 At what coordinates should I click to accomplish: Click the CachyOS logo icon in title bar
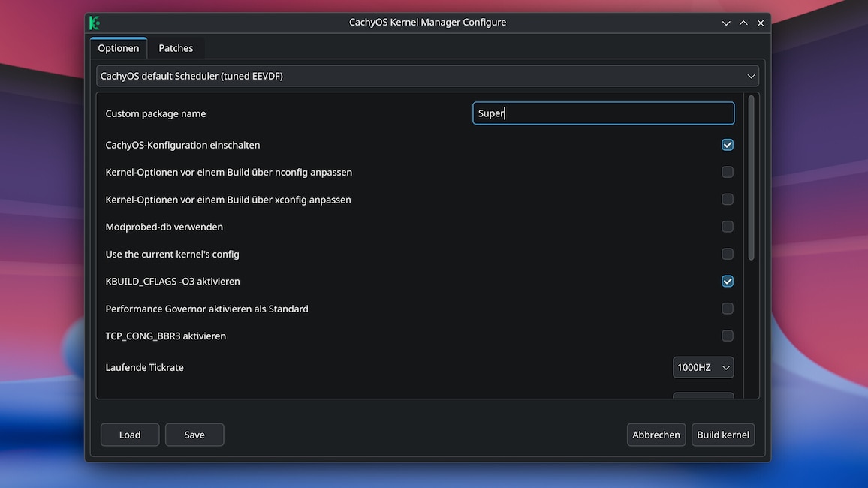pos(95,23)
